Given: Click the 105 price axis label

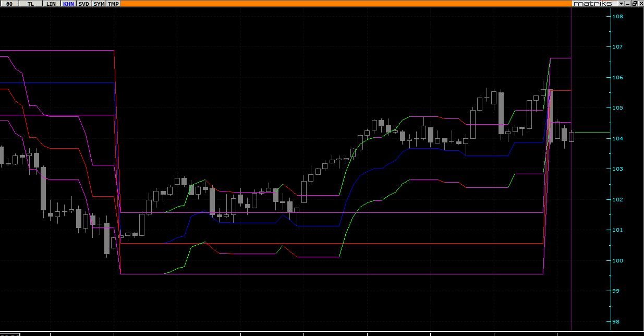Looking at the screenshot, I should coord(618,108).
